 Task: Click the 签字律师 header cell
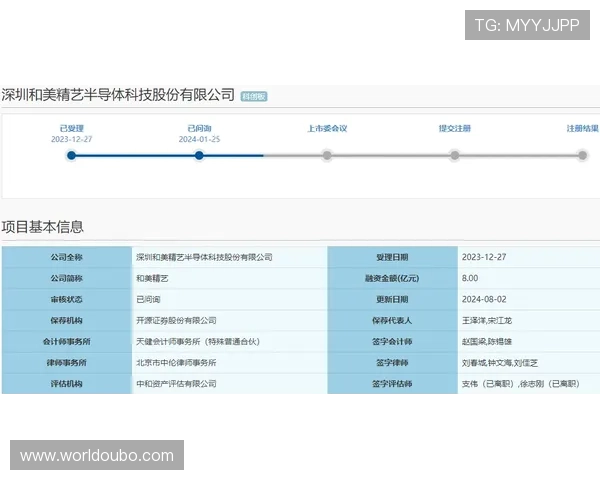point(392,362)
